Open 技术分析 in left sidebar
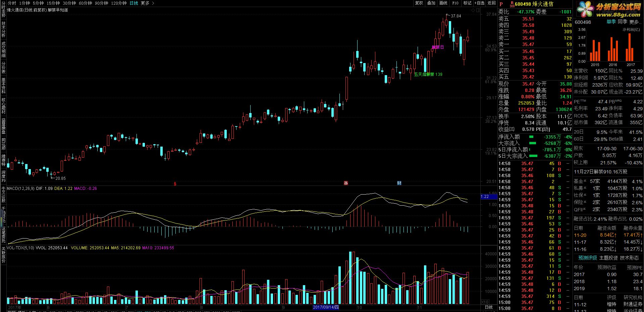 (3, 29)
